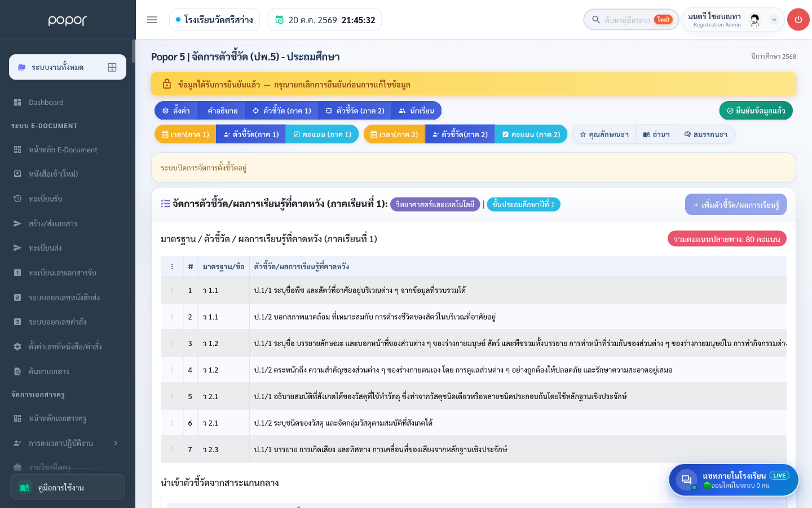Click the ทะเบียนส่ง arrow icon
This screenshot has height=508, width=812.
(17, 248)
